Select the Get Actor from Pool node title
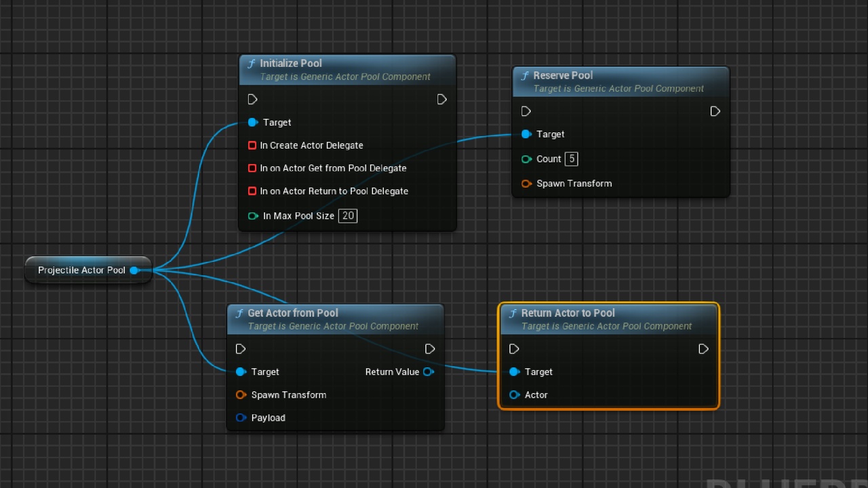Screen dimensions: 868x488 tap(293, 313)
